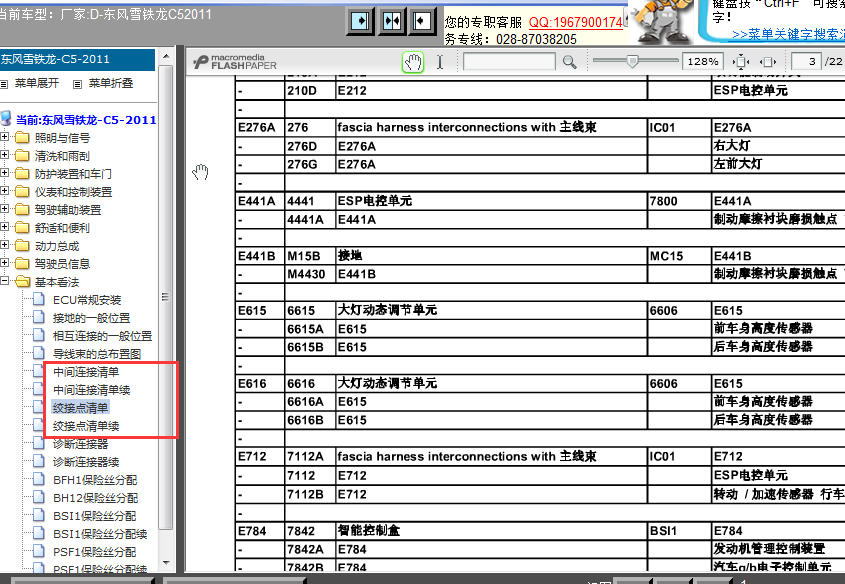Click the current page number field
845x584 pixels.
click(x=807, y=62)
